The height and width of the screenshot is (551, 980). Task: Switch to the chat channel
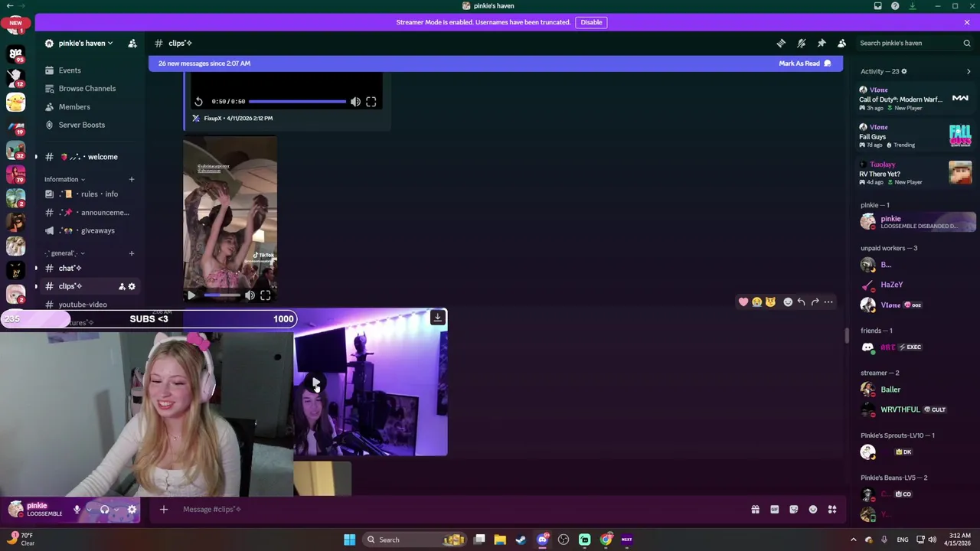[x=90, y=268]
